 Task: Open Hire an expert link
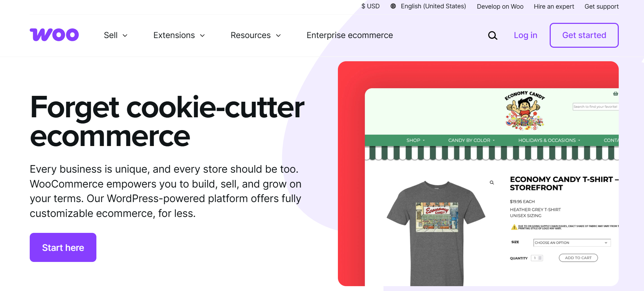coord(554,6)
